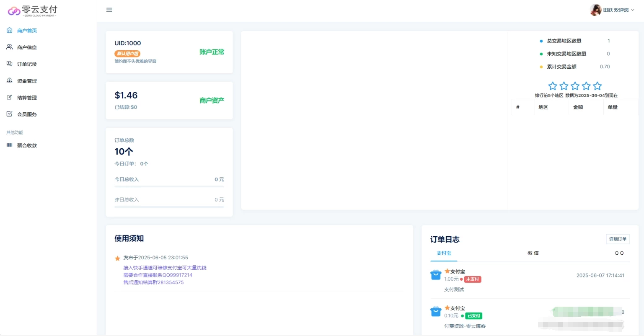Click the hamburger menu icon
The width and height of the screenshot is (644, 336).
(x=109, y=10)
